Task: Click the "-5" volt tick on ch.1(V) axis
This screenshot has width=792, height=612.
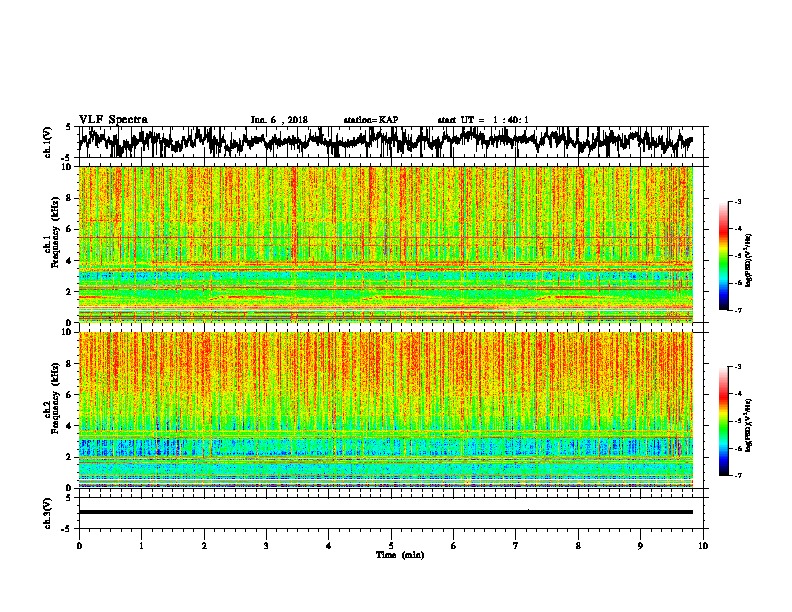Action: coord(67,157)
